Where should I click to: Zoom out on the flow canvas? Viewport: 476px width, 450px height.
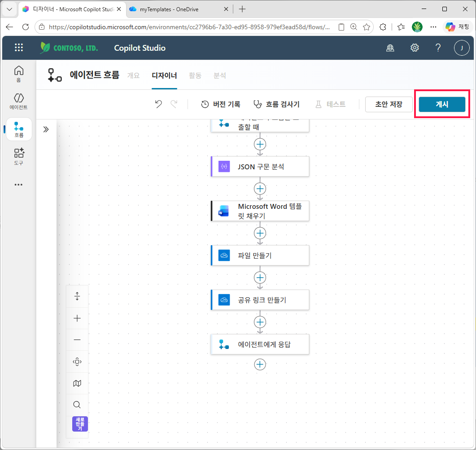77,340
